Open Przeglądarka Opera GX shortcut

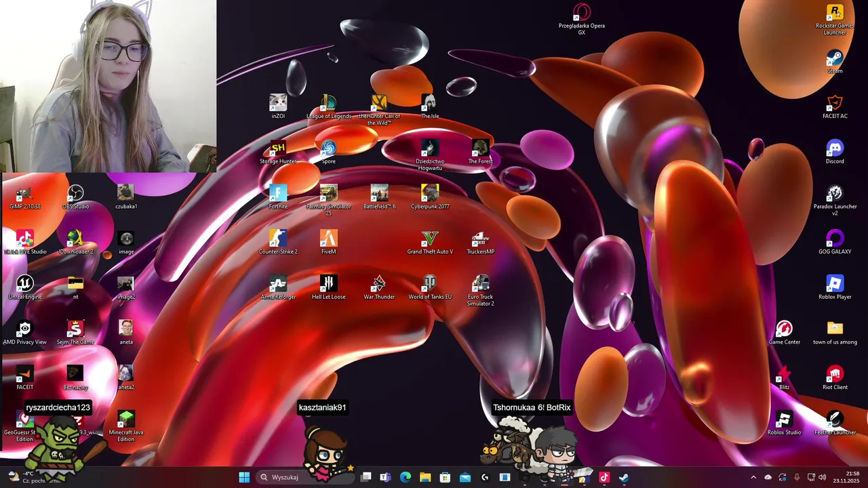582,20
